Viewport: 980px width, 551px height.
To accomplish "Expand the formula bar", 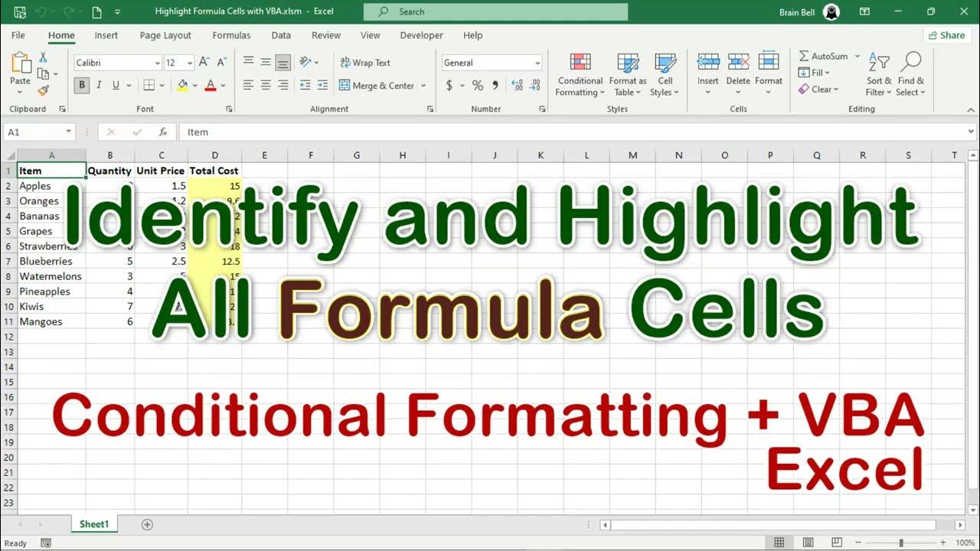I will tap(972, 132).
